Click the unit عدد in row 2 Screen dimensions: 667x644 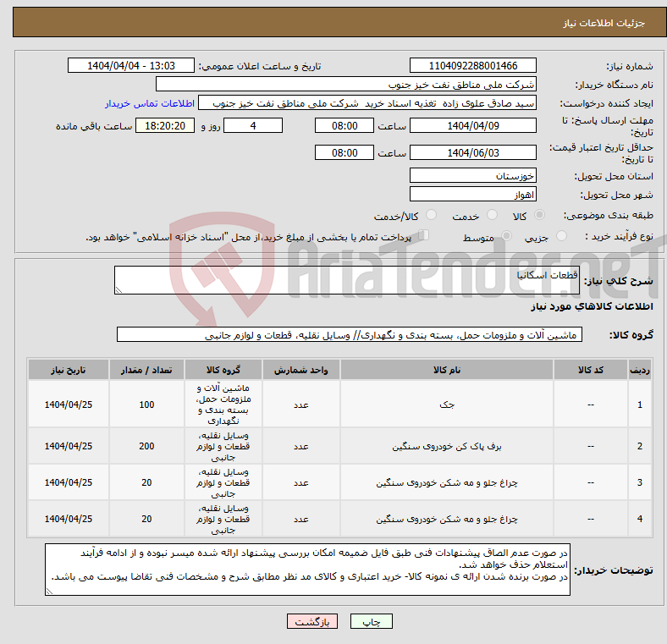coord(300,446)
